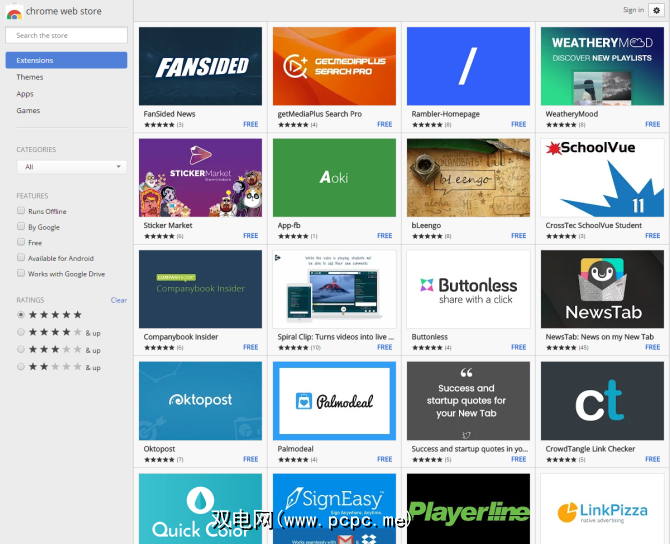This screenshot has width=670, height=544.
Task: Open the App-fb title text
Action: coord(289,225)
